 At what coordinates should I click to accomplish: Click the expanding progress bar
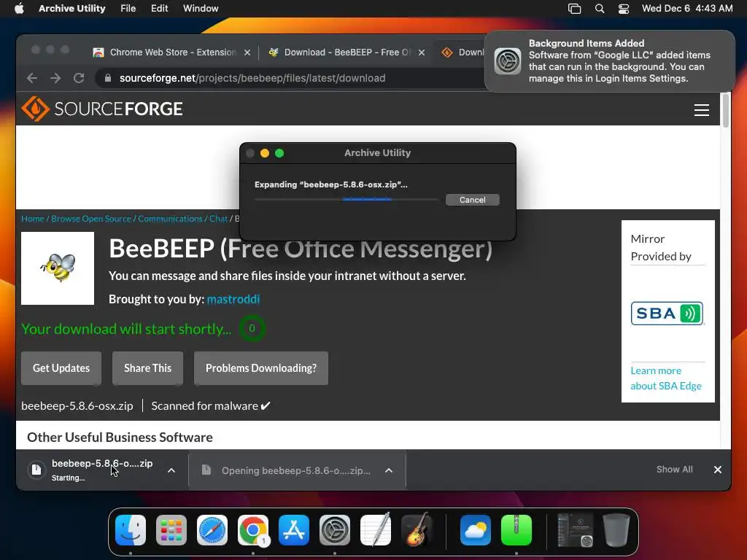click(346, 199)
